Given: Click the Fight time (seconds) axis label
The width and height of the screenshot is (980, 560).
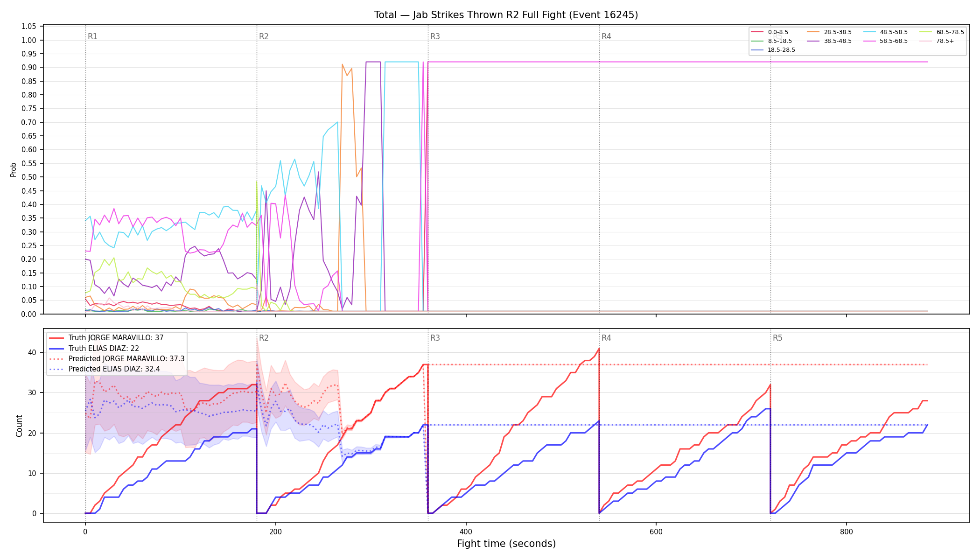Looking at the screenshot, I should [x=506, y=544].
